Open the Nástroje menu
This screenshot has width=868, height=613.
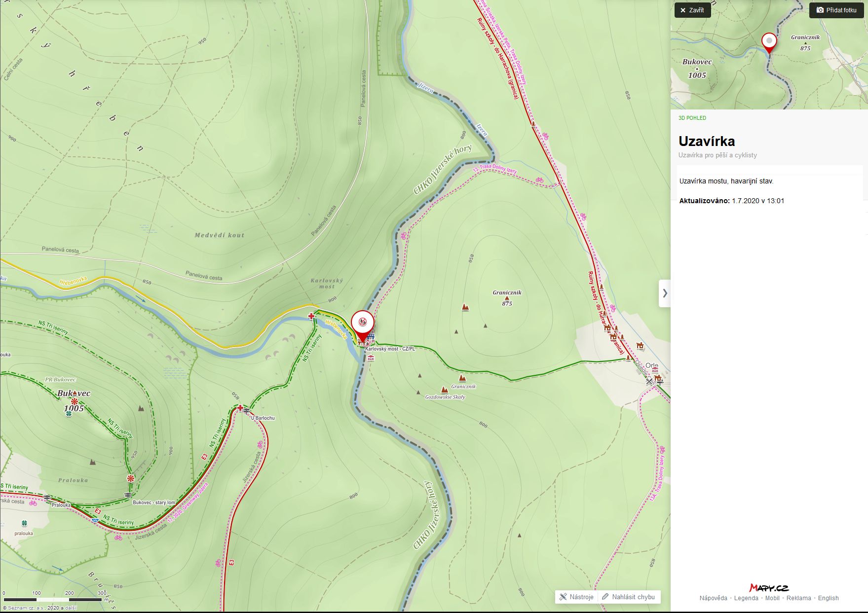pyautogui.click(x=576, y=597)
